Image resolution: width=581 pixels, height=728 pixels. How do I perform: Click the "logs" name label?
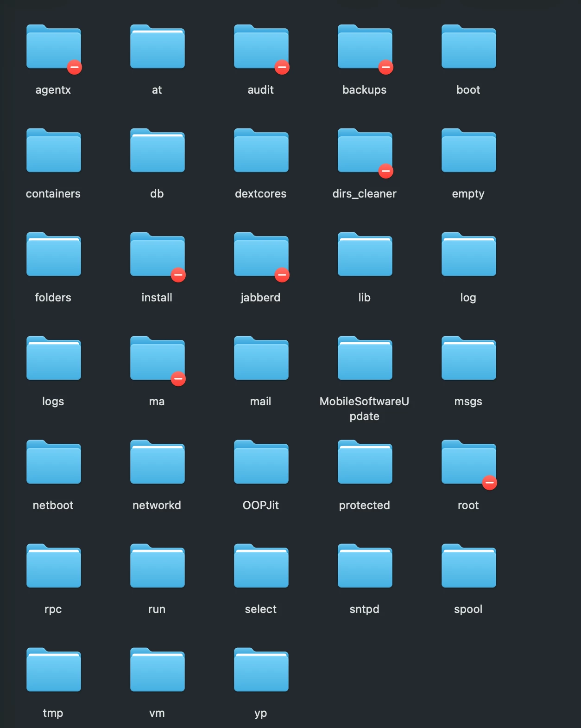coord(53,402)
